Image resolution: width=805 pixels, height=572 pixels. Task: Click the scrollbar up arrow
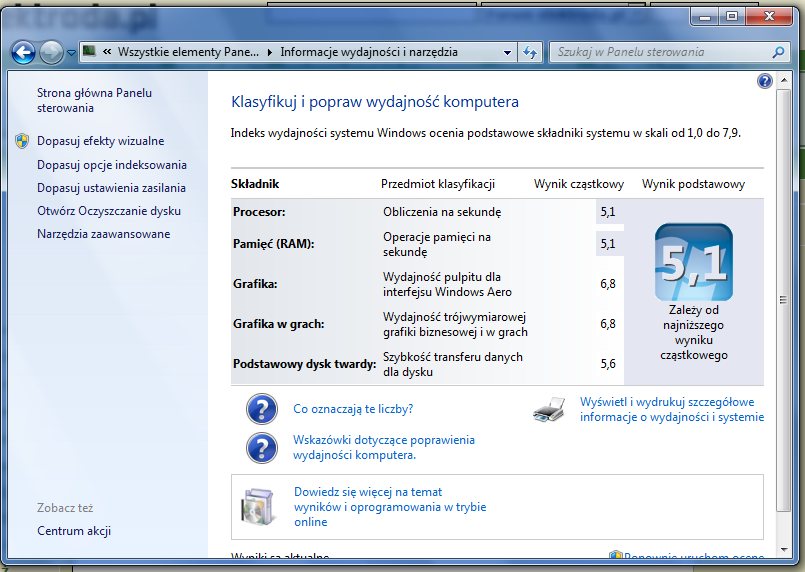(x=783, y=81)
